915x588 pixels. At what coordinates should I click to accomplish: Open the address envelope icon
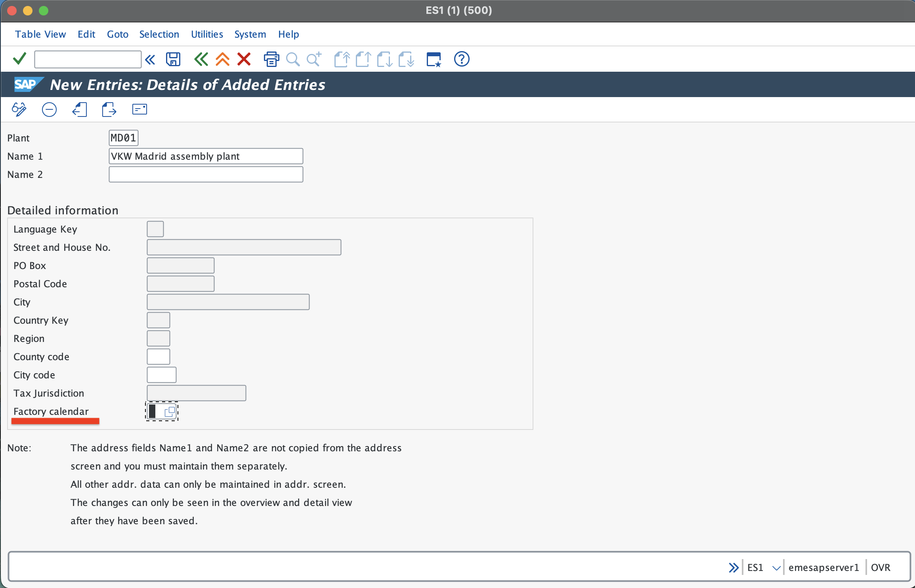pos(139,109)
